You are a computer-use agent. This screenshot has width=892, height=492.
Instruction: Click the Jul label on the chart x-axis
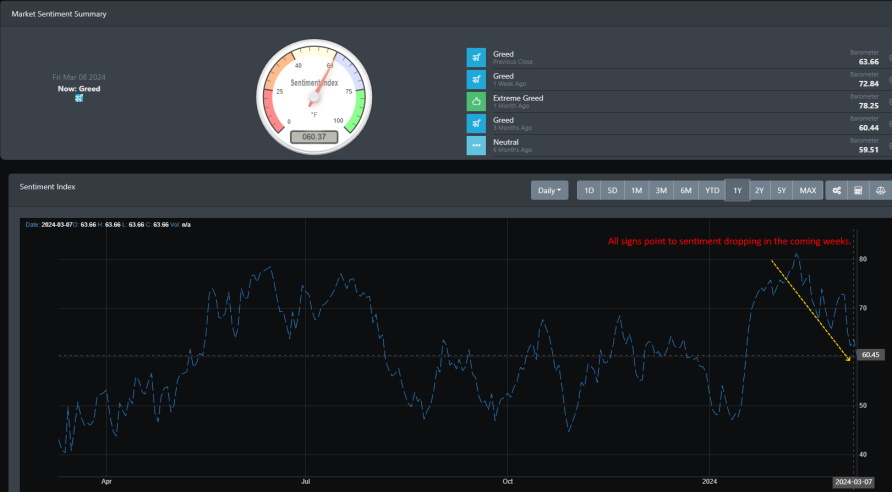[x=305, y=481]
